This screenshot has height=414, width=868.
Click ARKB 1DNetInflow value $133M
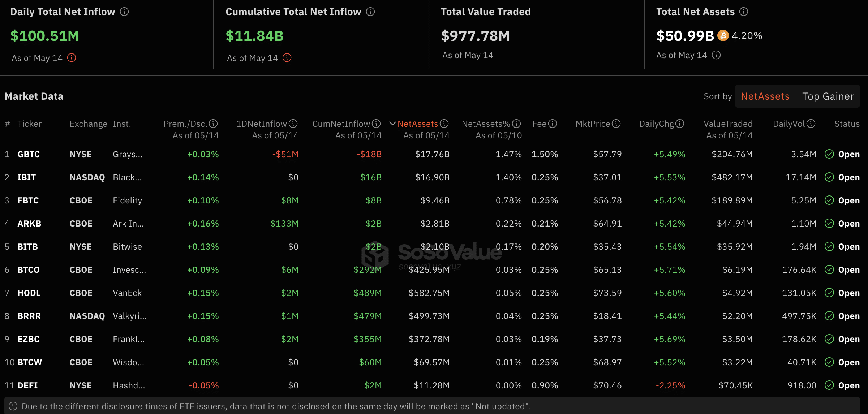click(x=284, y=224)
